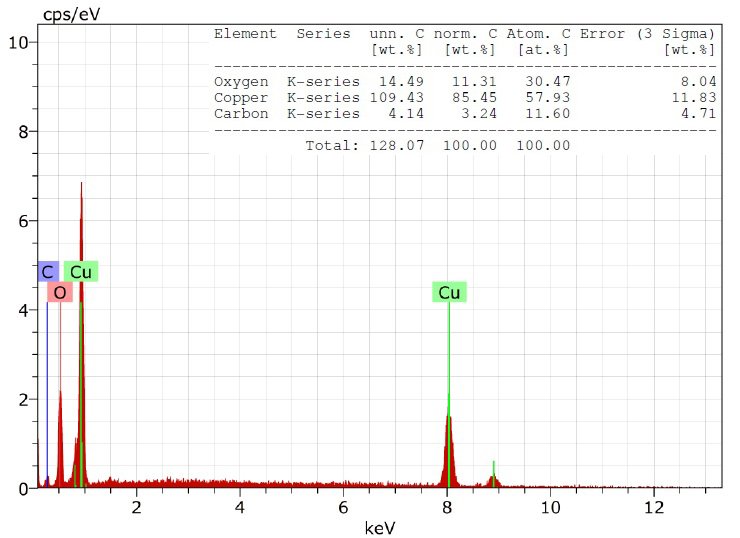Image resolution: width=740 pixels, height=538 pixels.
Task: Select the pink O element marker
Action: click(60, 293)
